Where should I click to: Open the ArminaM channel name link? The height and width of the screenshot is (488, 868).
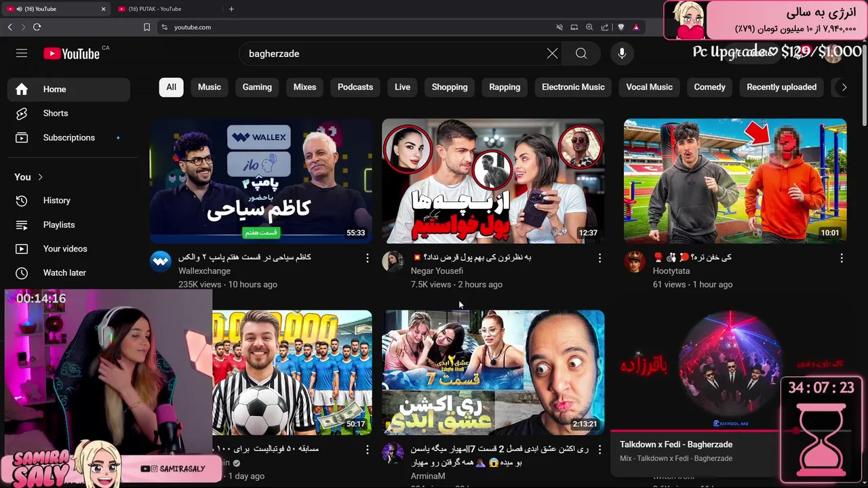click(x=428, y=476)
